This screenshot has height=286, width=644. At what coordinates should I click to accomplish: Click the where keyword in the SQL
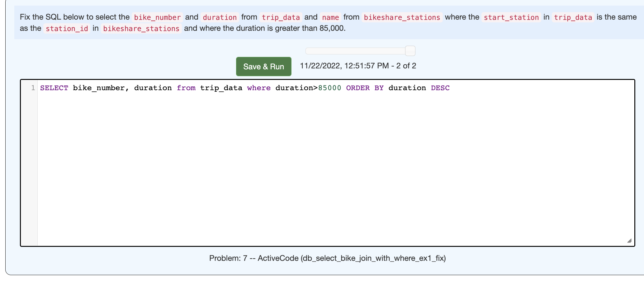pos(258,88)
